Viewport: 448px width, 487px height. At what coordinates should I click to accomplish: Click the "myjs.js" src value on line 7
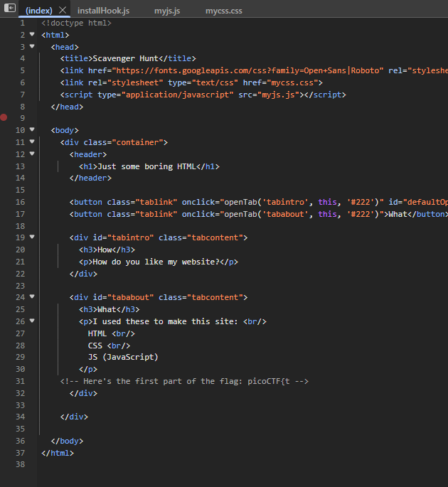[278, 95]
